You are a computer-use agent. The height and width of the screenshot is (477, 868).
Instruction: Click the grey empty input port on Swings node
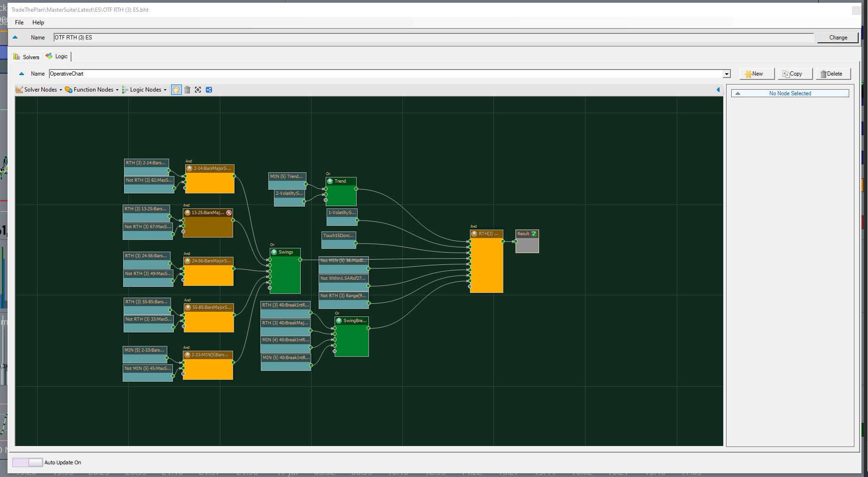(x=270, y=288)
